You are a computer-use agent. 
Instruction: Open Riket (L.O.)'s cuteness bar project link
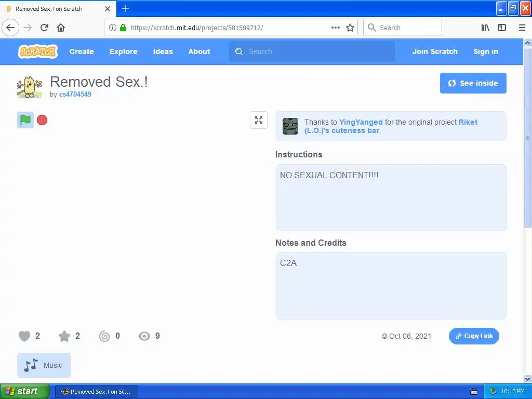coord(391,126)
